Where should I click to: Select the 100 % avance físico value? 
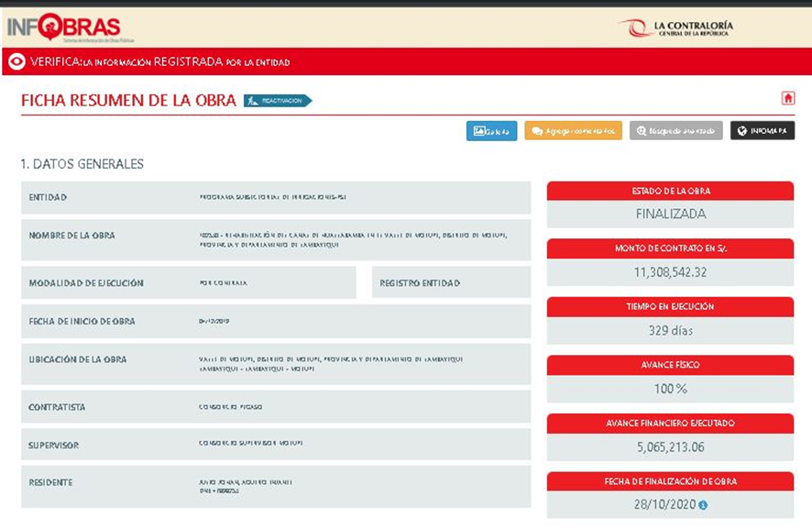671,389
